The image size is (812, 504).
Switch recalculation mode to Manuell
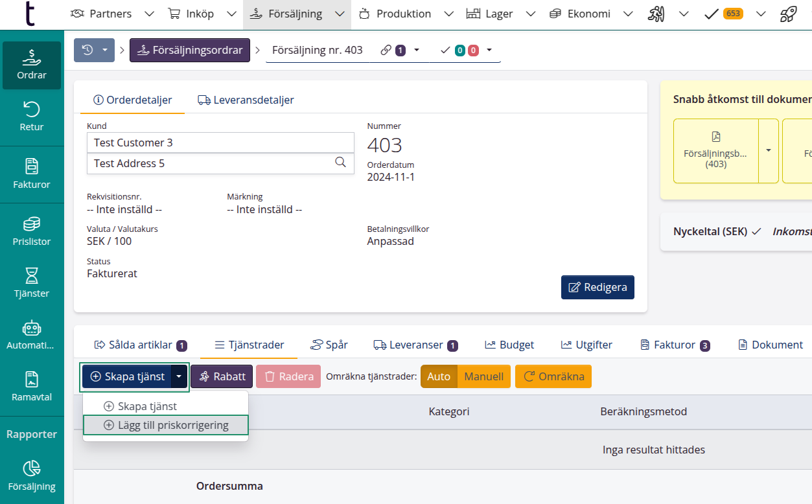click(x=483, y=376)
